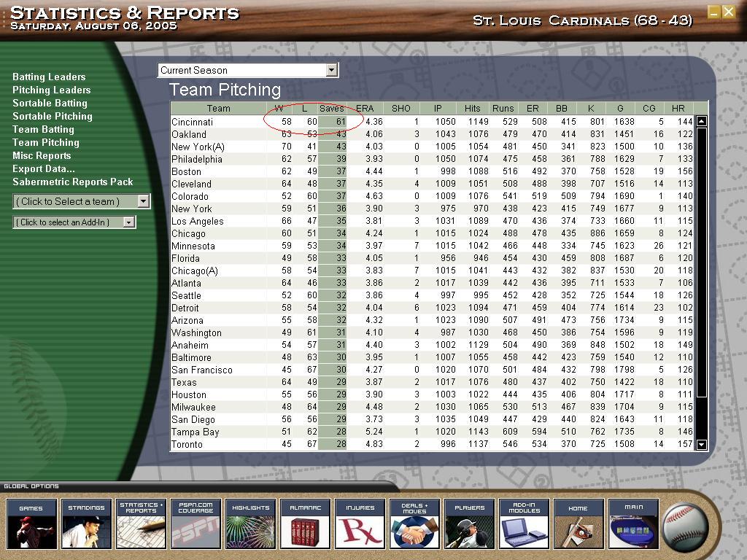Select the Oakland team row

[x=432, y=134]
